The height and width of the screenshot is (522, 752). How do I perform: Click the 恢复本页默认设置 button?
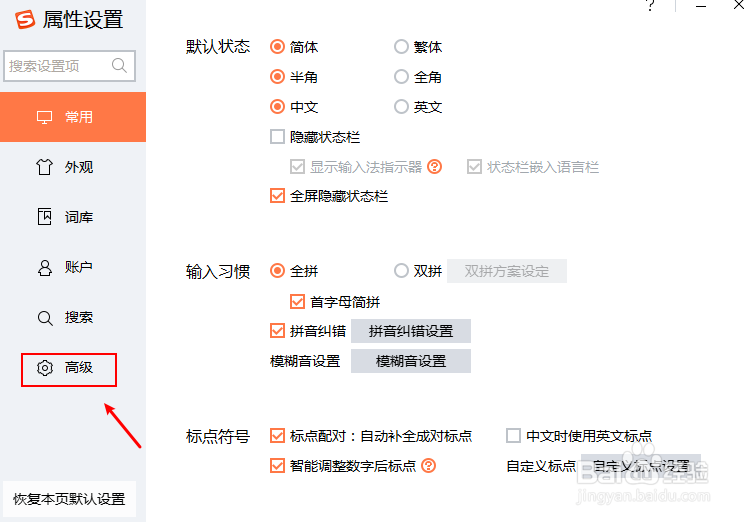tap(69, 499)
